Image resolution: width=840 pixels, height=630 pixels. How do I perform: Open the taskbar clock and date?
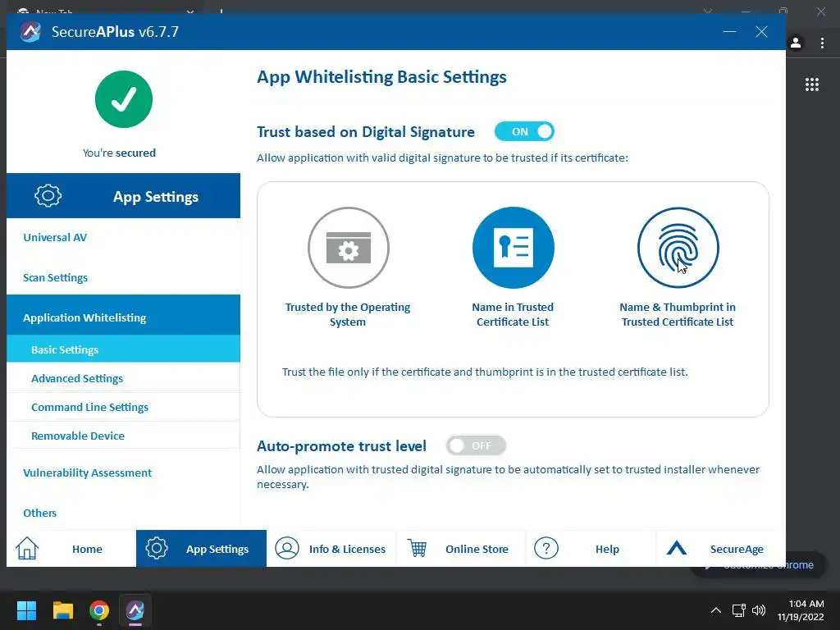(x=801, y=610)
